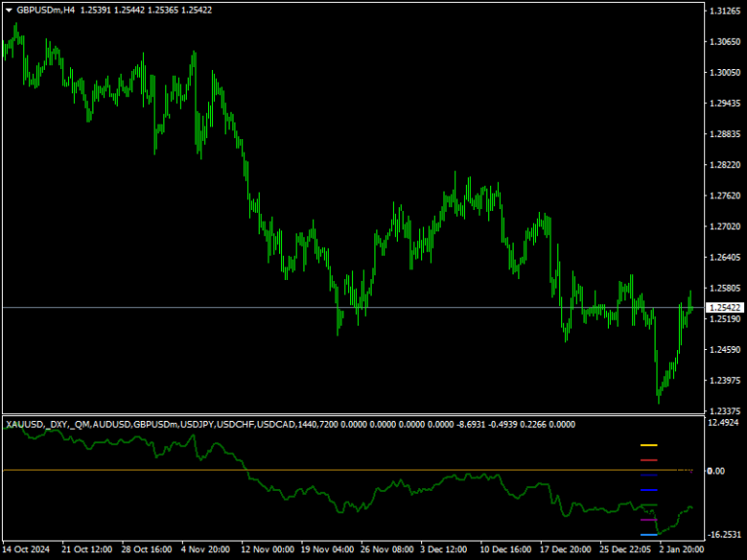747x560 pixels.
Task: Click the 1.26405 price axis label
Action: click(x=725, y=257)
